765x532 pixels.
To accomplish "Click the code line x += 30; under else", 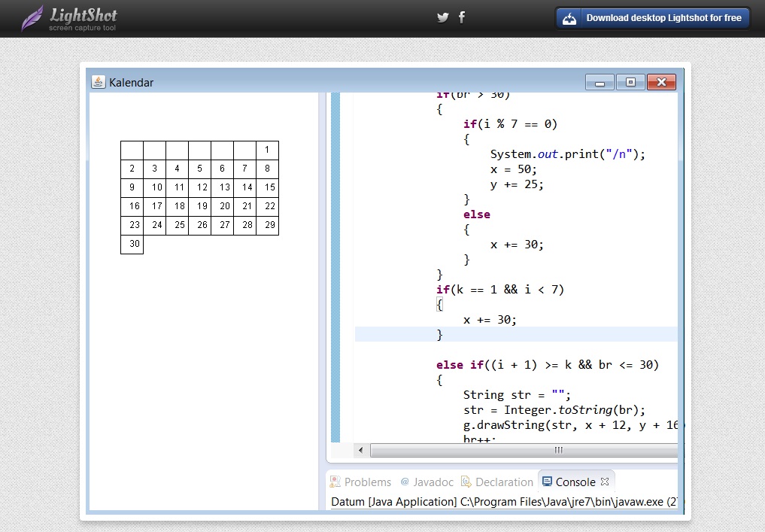I will tap(517, 245).
